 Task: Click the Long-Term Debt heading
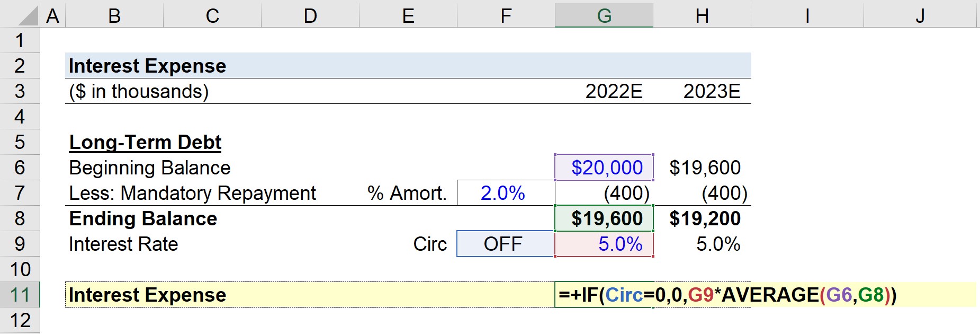coord(145,143)
